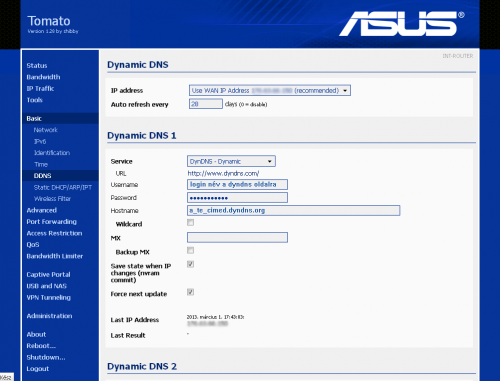The image size is (500, 381).
Task: Click the Username input field
Action: click(x=237, y=184)
